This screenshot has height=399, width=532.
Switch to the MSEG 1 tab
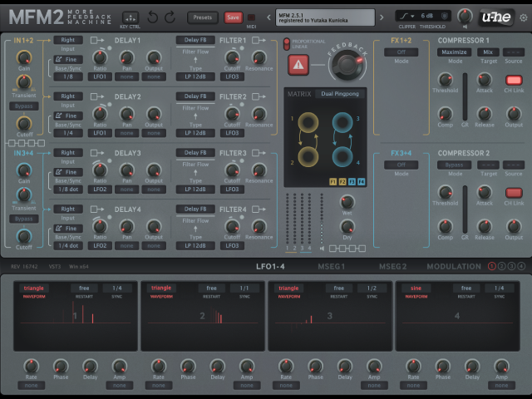click(x=331, y=267)
